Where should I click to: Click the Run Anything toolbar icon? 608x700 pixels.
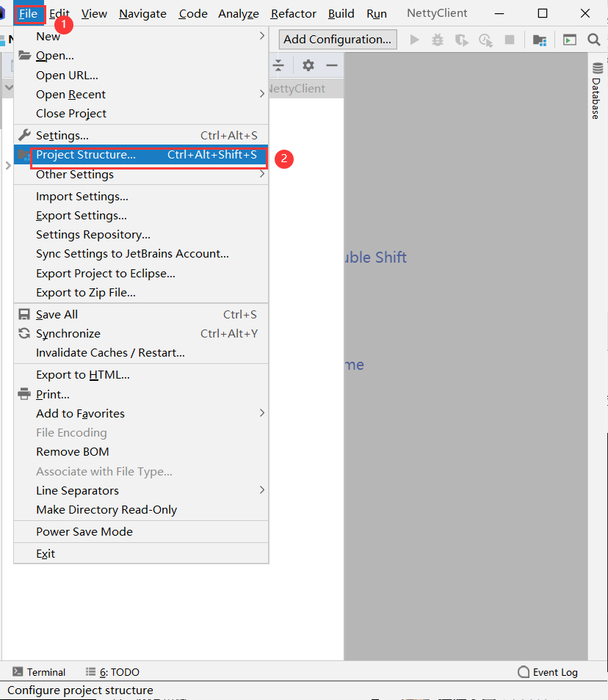click(x=570, y=40)
